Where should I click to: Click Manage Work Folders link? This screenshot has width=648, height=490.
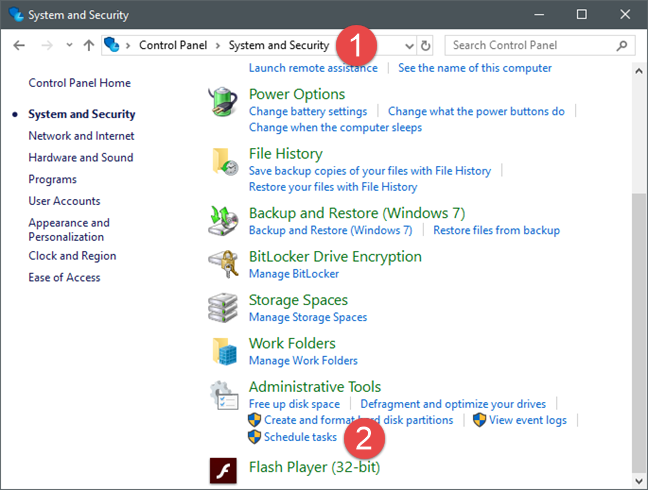[x=303, y=360]
